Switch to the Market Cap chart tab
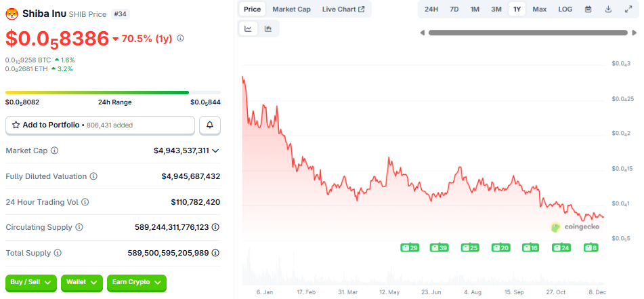 point(292,9)
